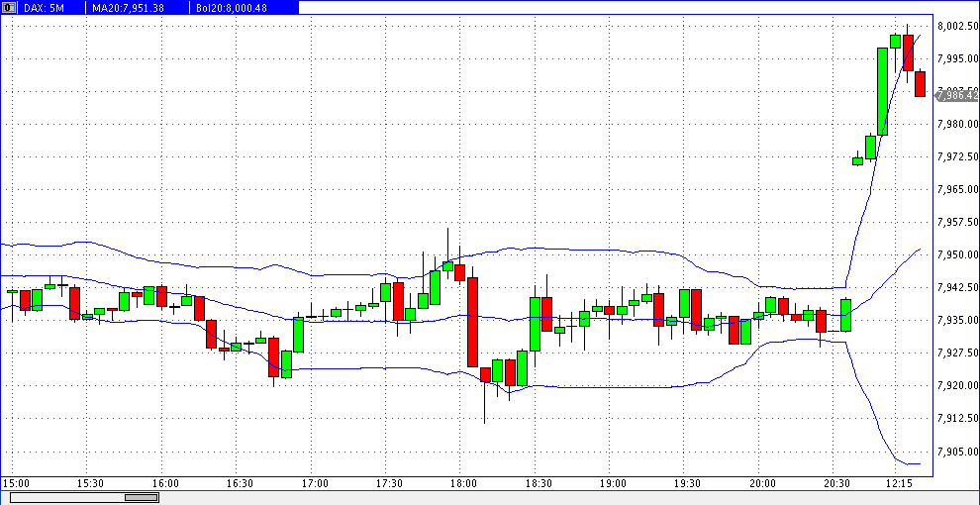980x505 pixels.
Task: Click the 12:15 time axis label
Action: [x=899, y=484]
